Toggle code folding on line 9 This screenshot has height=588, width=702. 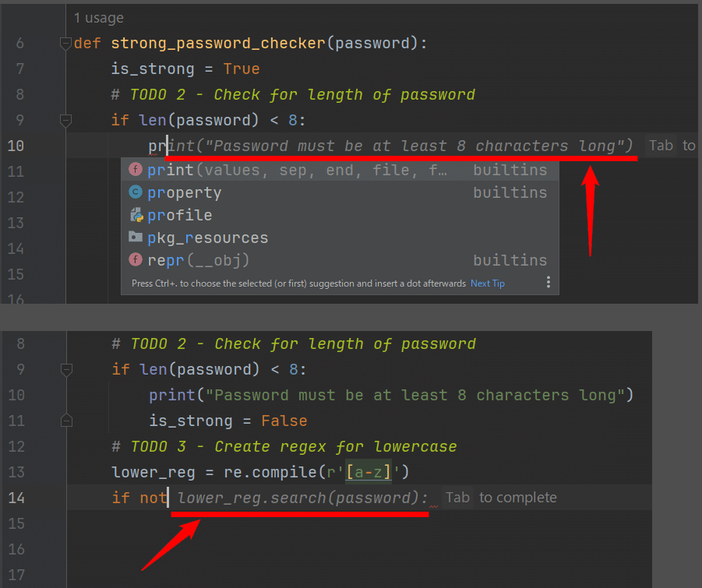point(65,121)
